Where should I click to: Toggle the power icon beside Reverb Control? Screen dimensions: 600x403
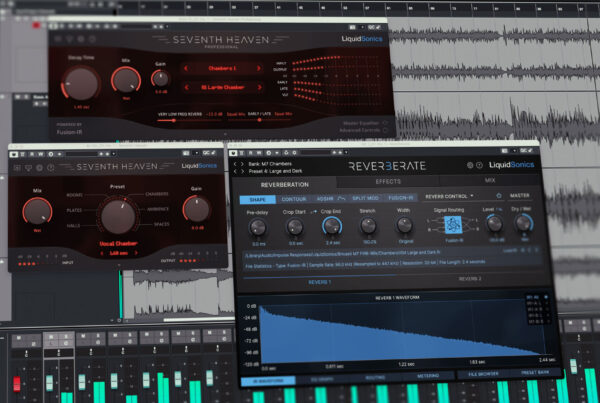pos(499,196)
